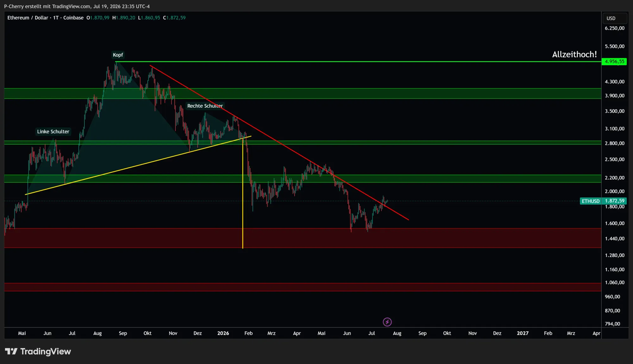Image resolution: width=633 pixels, height=364 pixels.
Task: Click the Mrz label after 2026 Feb
Action: click(x=271, y=333)
